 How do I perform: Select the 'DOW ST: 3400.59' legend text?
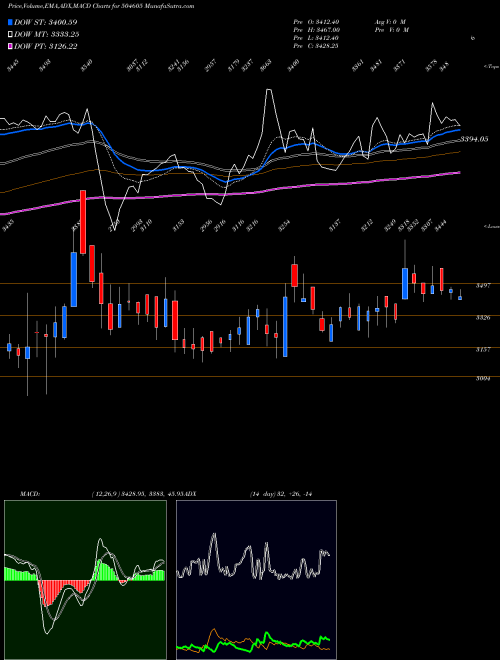click(x=45, y=22)
